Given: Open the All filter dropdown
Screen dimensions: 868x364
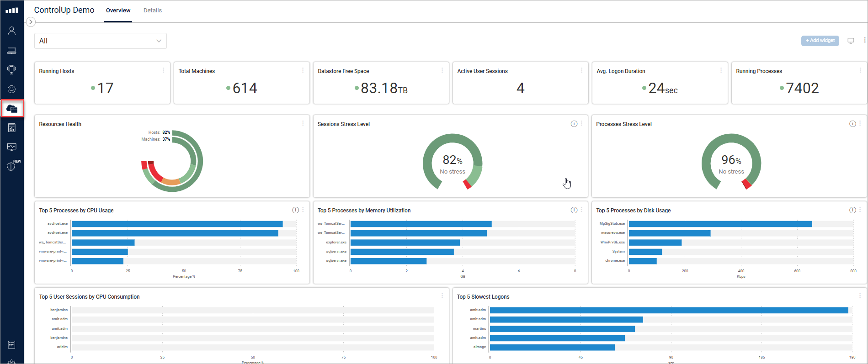Looking at the screenshot, I should [101, 41].
